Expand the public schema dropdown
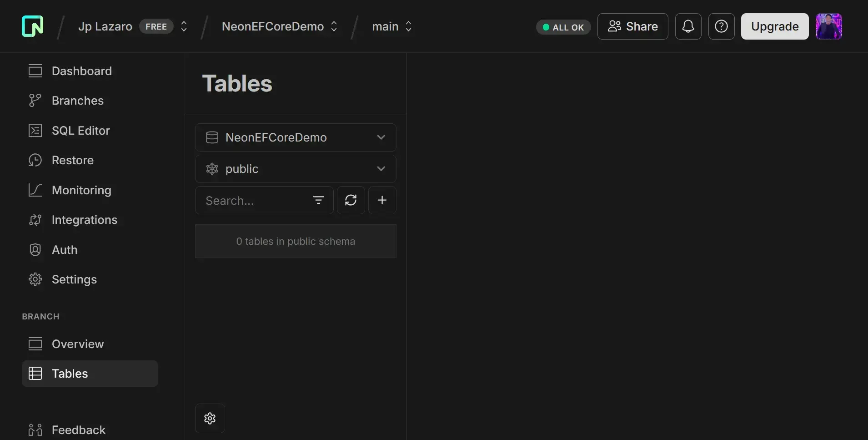Screen dimensions: 868x440 click(296, 169)
